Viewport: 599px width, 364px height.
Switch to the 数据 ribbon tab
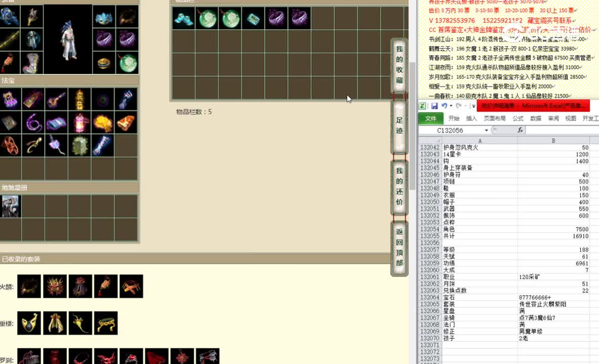(536, 118)
